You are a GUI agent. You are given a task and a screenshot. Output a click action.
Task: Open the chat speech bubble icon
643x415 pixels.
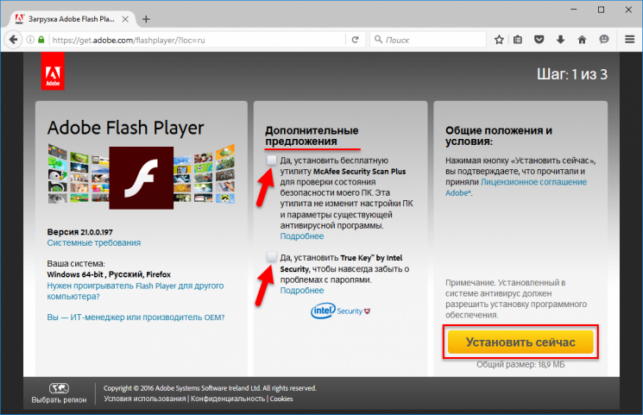pyautogui.click(x=604, y=40)
